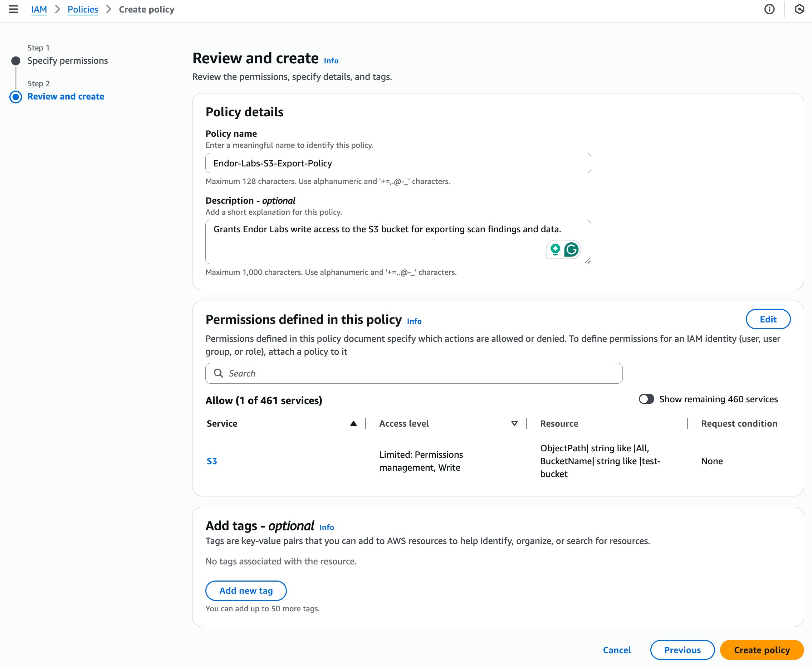The image size is (812, 670).
Task: Click the Info link beside Review and create
Action: point(330,60)
